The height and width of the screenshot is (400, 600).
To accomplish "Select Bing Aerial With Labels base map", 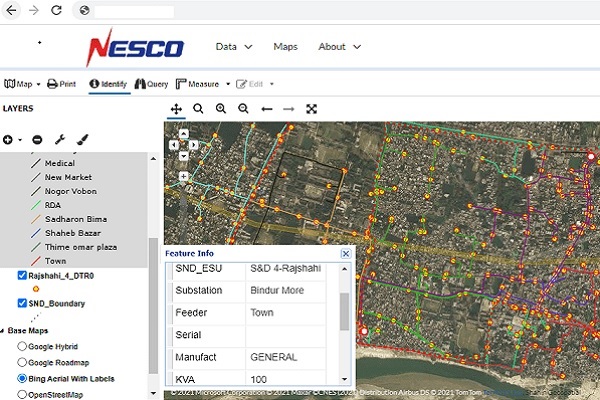I will point(22,379).
